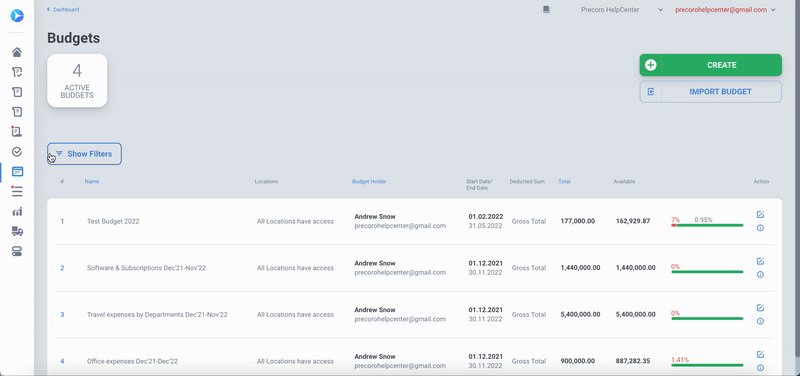Click the Precoro logo icon

click(17, 15)
